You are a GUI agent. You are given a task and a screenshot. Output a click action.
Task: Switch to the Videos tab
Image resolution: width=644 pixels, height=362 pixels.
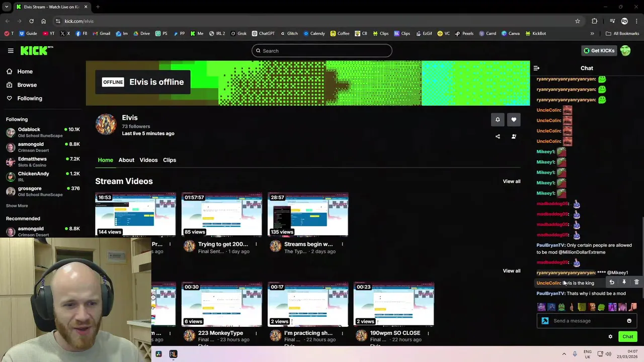tap(148, 160)
